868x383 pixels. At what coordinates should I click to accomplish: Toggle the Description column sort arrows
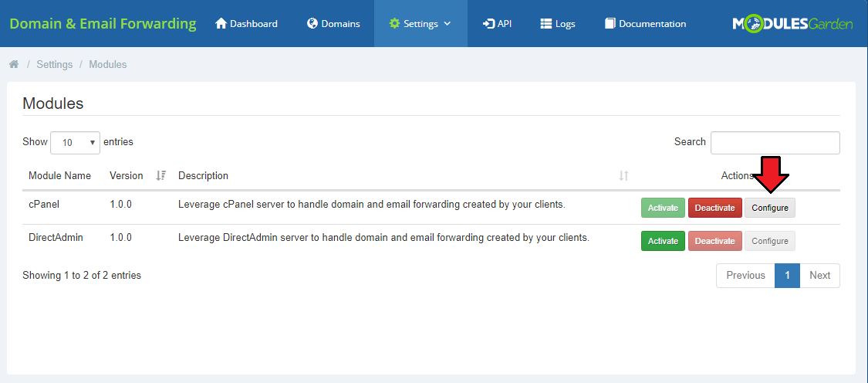(624, 176)
